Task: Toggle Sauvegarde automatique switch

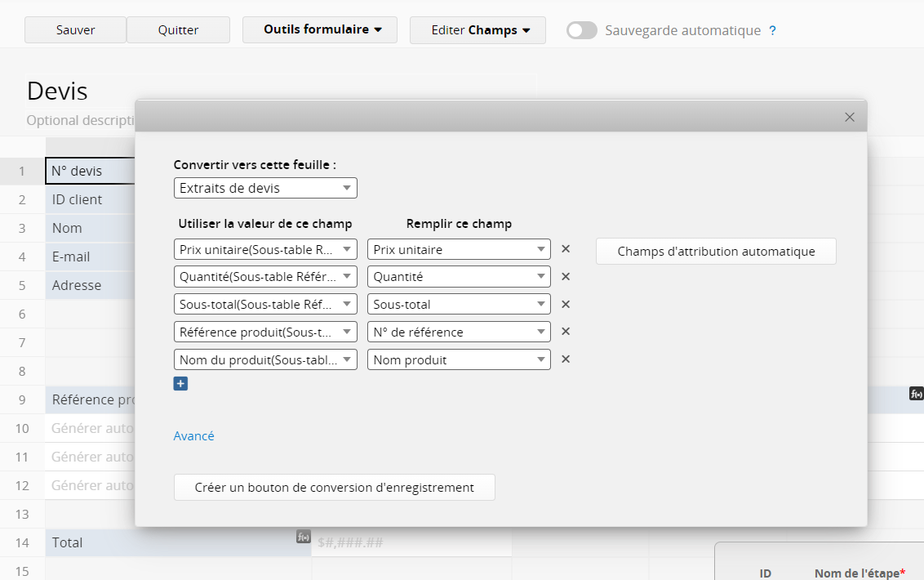Action: (x=582, y=30)
